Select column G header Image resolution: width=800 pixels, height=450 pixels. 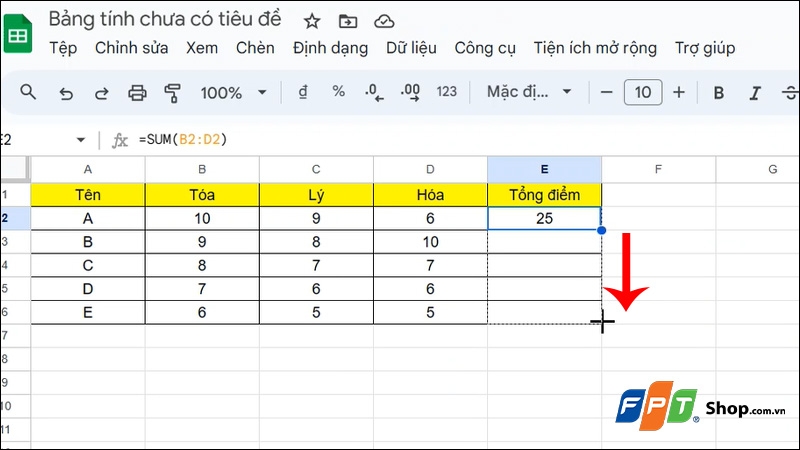(758, 169)
